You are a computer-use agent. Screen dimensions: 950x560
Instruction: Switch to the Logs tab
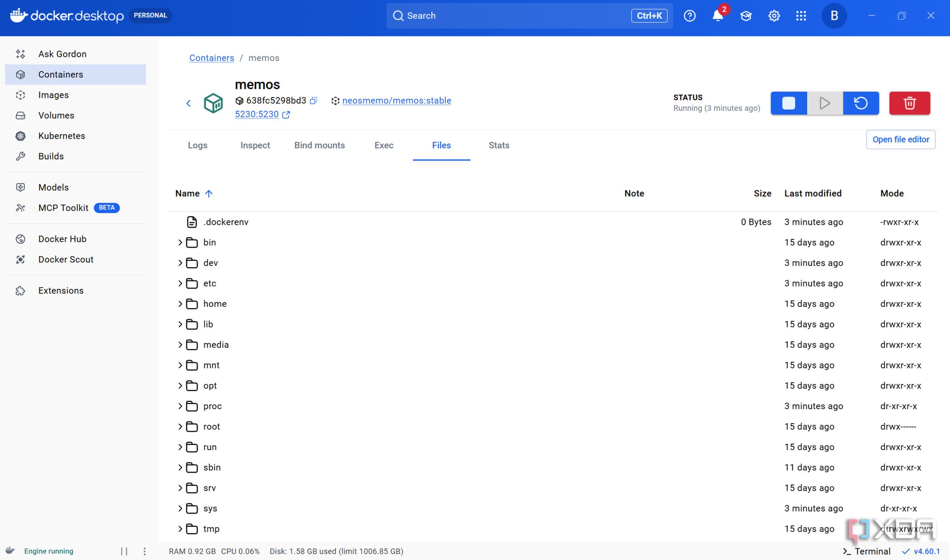coord(198,145)
